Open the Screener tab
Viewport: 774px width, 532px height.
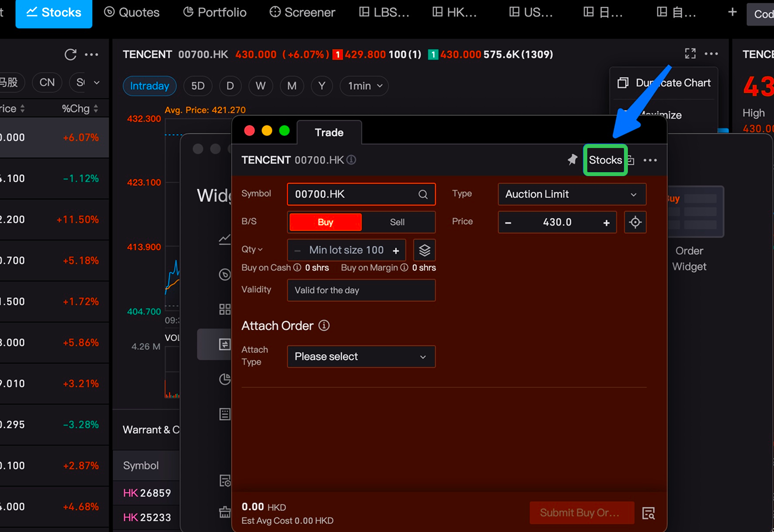click(x=302, y=13)
